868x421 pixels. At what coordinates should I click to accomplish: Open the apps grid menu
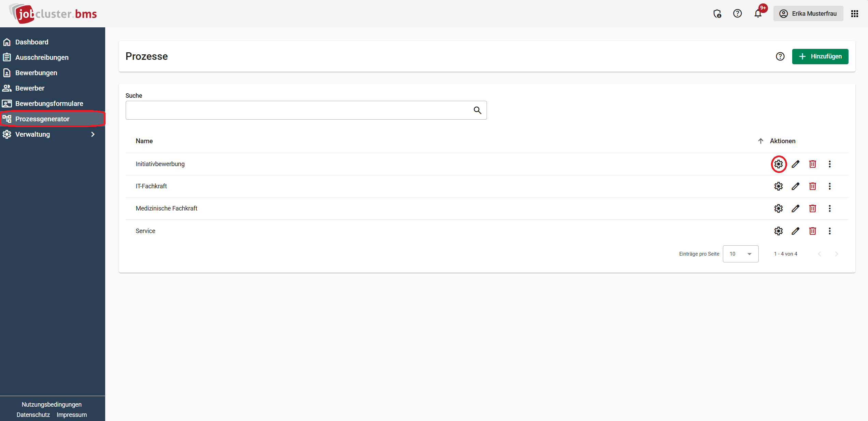[x=854, y=14]
